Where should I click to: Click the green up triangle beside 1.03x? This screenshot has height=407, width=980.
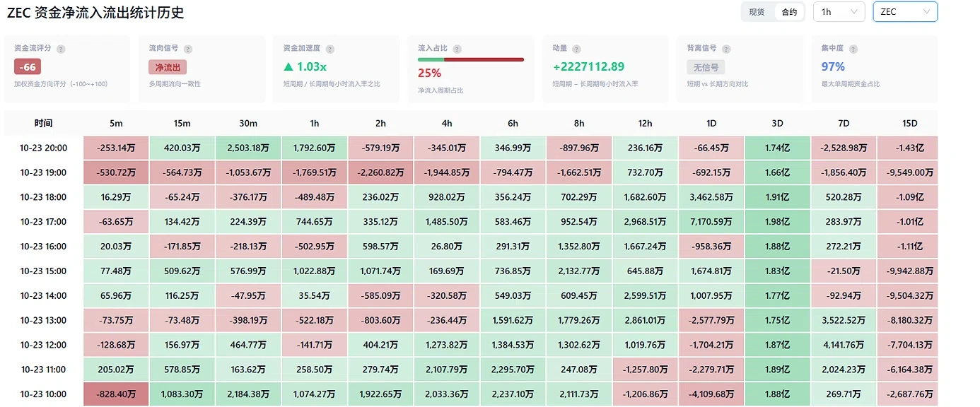click(x=288, y=66)
